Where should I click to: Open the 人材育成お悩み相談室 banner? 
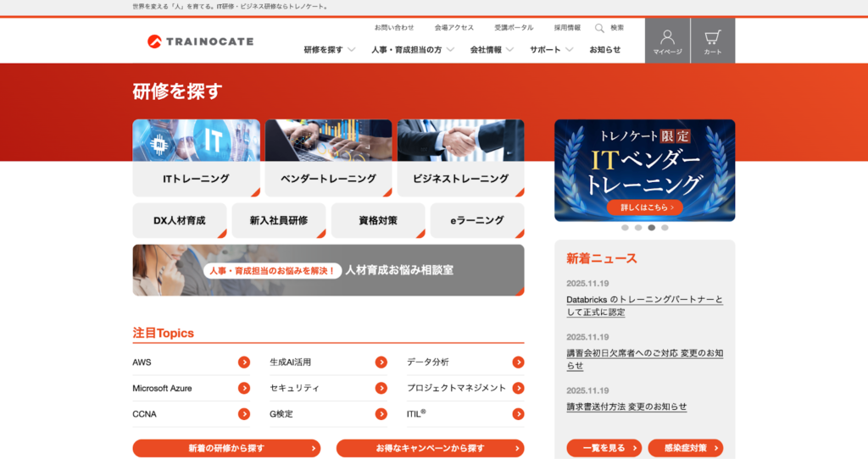click(328, 270)
